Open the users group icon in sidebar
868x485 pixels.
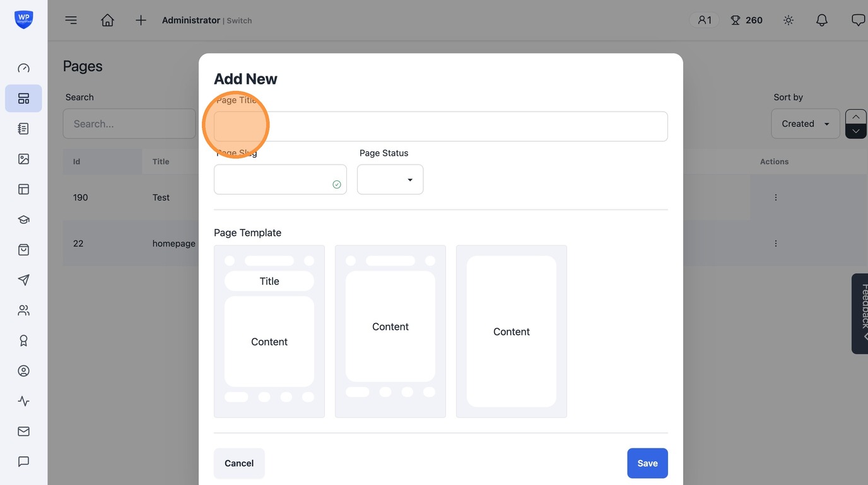click(23, 310)
